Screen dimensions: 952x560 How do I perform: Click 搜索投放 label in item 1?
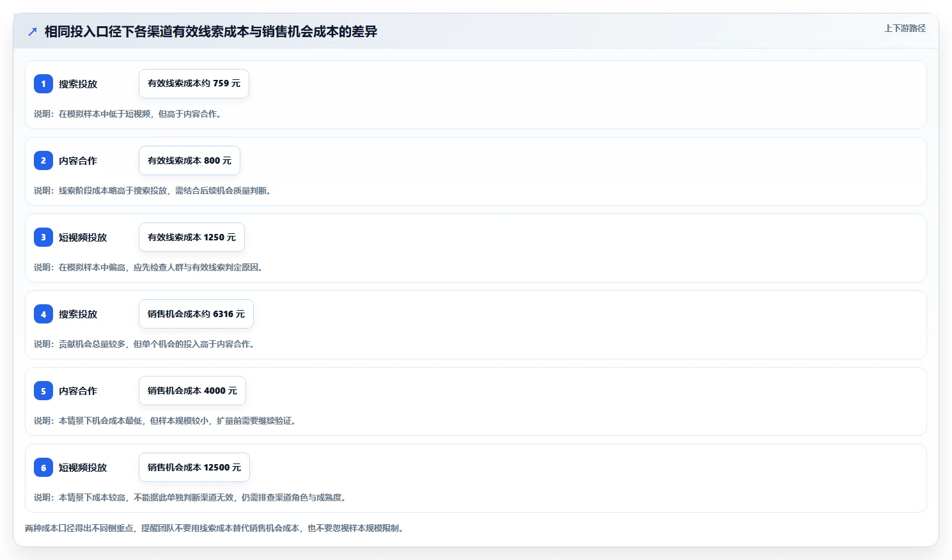[78, 84]
